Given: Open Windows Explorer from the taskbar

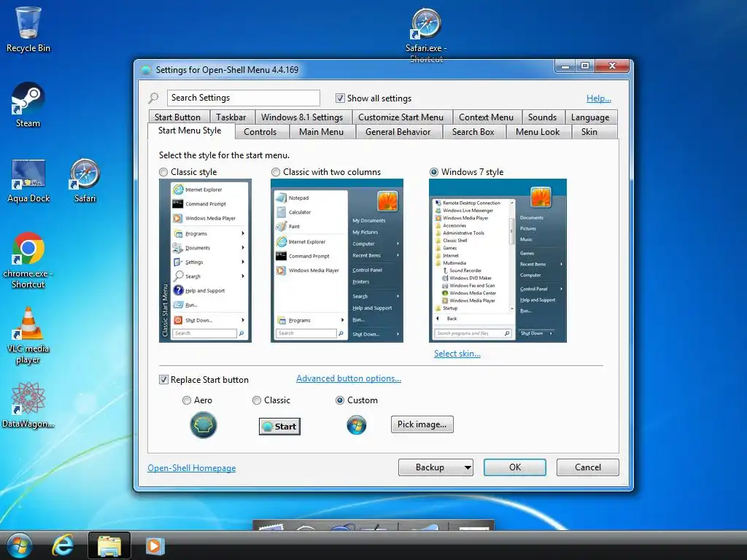Looking at the screenshot, I should click(x=109, y=545).
